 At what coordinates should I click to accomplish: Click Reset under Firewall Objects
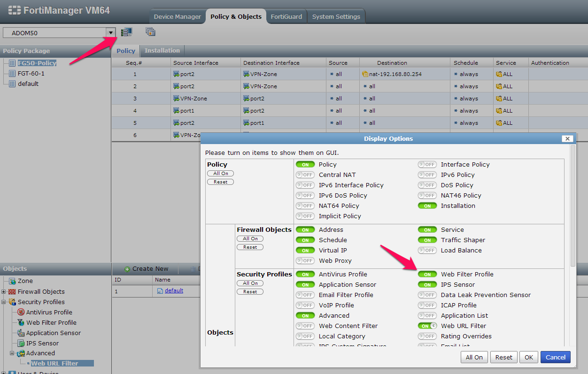coord(250,247)
